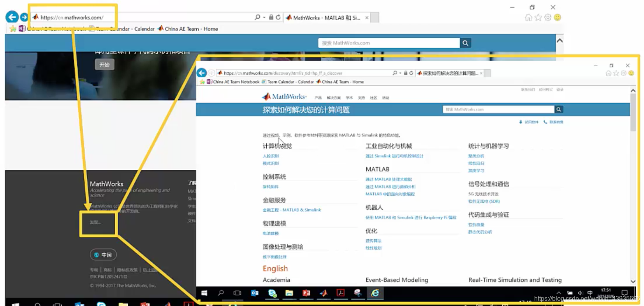Go back in the front browser window
The height and width of the screenshot is (306, 644).
coord(202,73)
